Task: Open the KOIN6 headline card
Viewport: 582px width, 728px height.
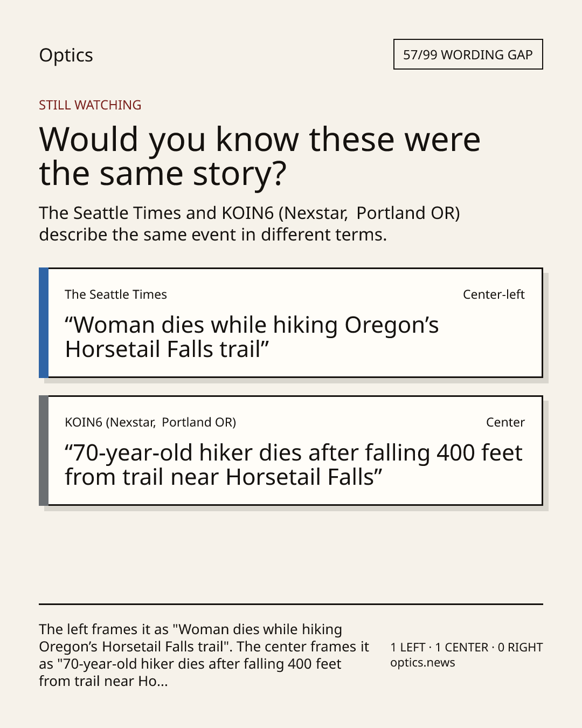Action: [290, 450]
